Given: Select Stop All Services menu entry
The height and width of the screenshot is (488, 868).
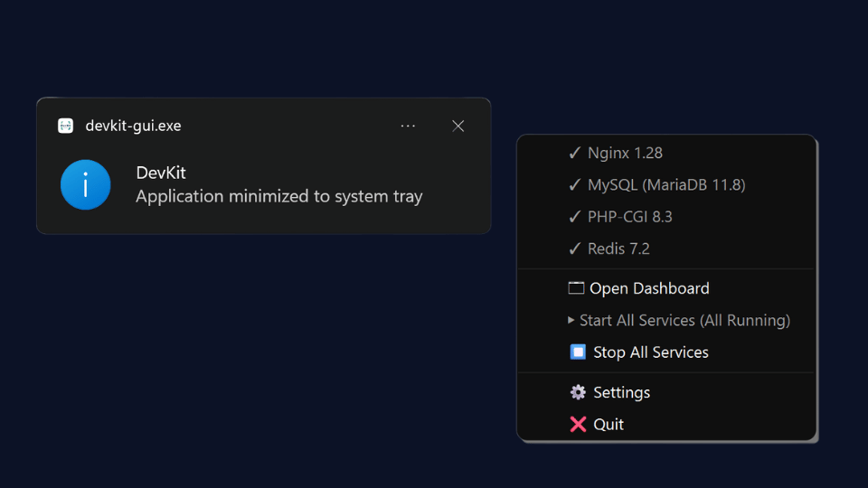Looking at the screenshot, I should [x=666, y=352].
